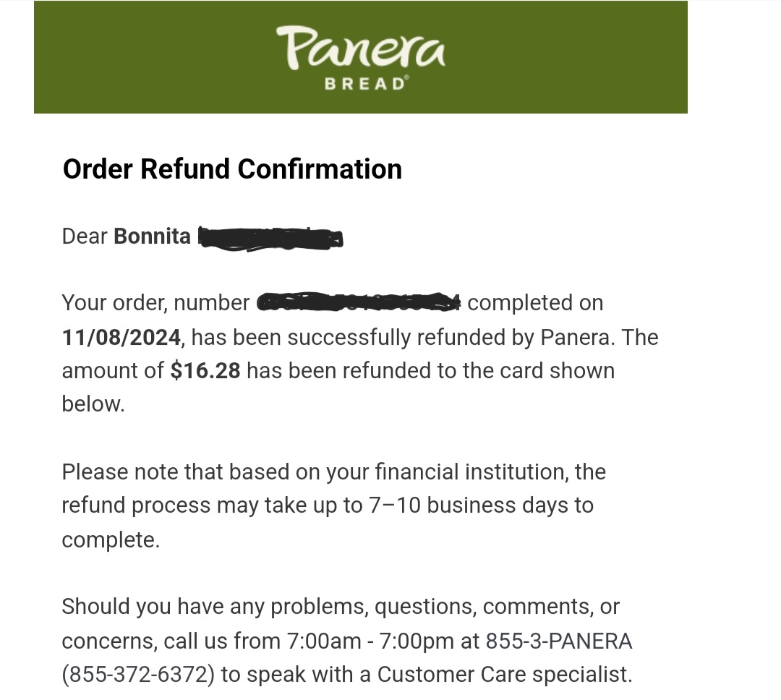
Task: Click the green header banner background
Action: point(145,58)
